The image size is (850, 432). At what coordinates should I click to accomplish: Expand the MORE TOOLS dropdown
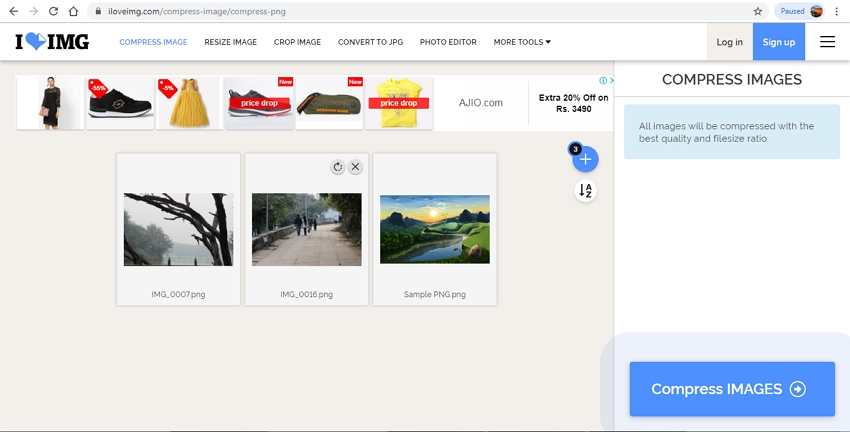pos(522,42)
